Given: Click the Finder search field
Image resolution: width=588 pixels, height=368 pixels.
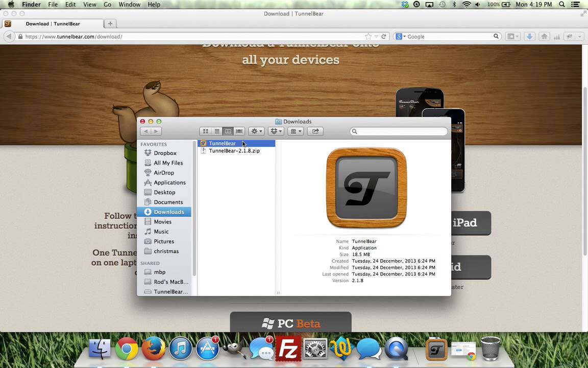Looking at the screenshot, I should 399,131.
